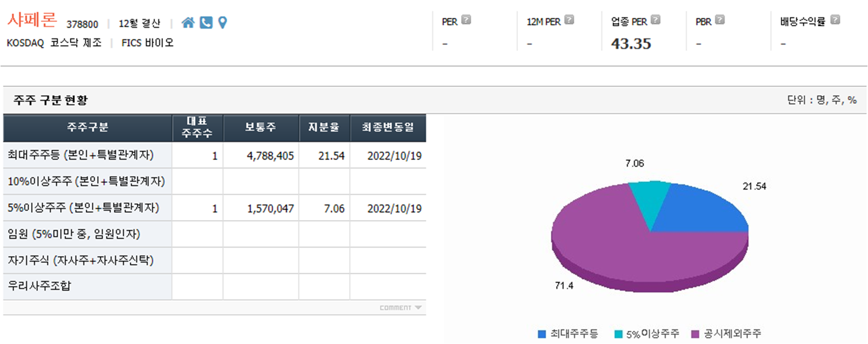The width and height of the screenshot is (868, 344).
Task: Expand the COMMENT dropdown below the table
Action: (400, 307)
